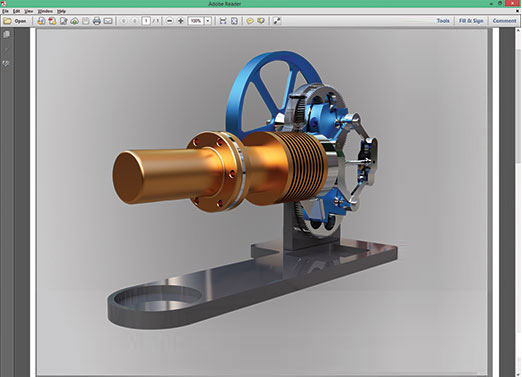
Task: Click the signatures sidebar icon
Action: 6,63
